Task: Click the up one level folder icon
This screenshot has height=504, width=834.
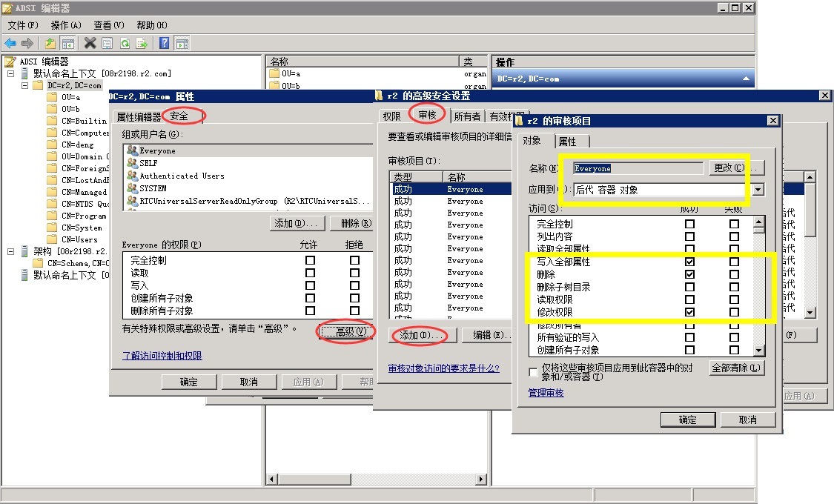Action: (x=50, y=43)
